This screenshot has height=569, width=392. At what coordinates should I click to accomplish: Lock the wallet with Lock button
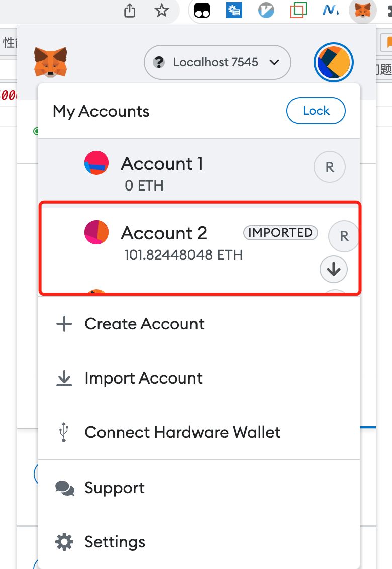click(316, 111)
